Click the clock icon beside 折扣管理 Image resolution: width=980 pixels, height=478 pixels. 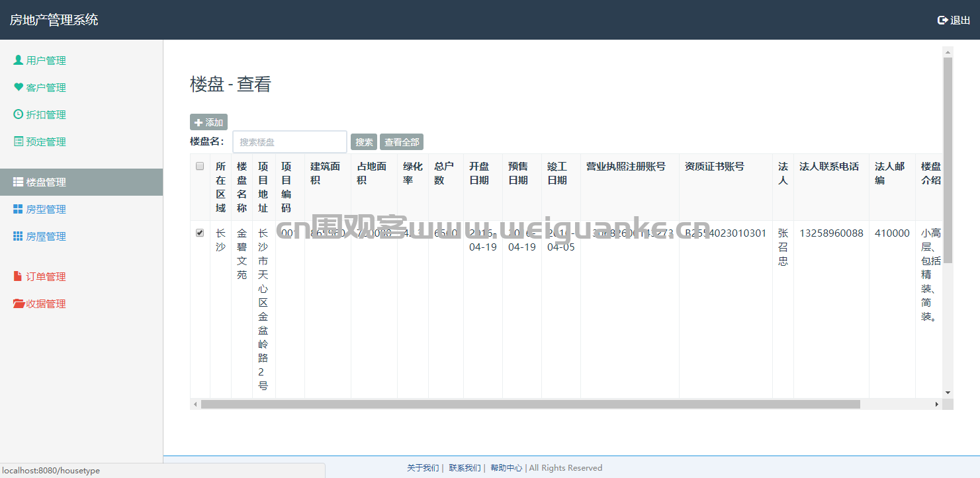(x=19, y=114)
